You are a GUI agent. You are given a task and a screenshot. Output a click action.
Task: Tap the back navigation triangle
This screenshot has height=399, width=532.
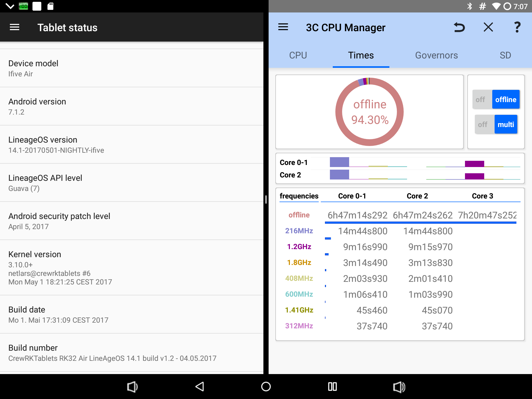tap(199, 387)
